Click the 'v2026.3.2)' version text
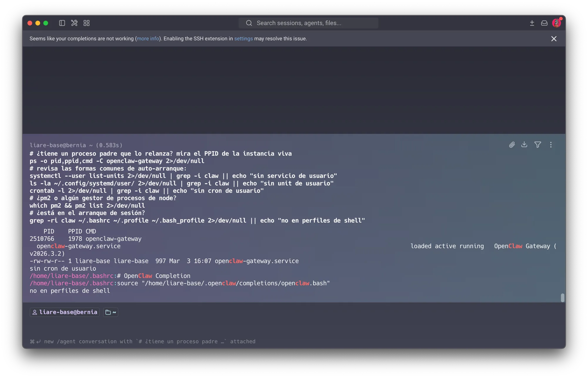 pyautogui.click(x=47, y=253)
